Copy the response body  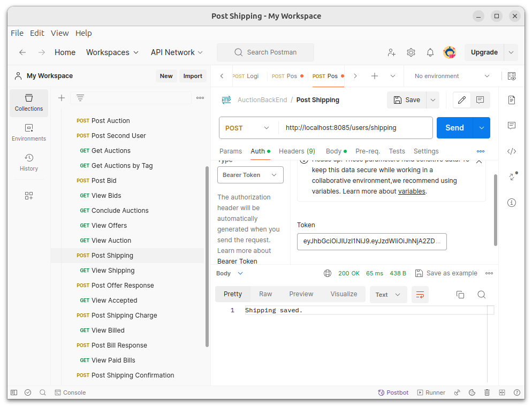pos(460,295)
